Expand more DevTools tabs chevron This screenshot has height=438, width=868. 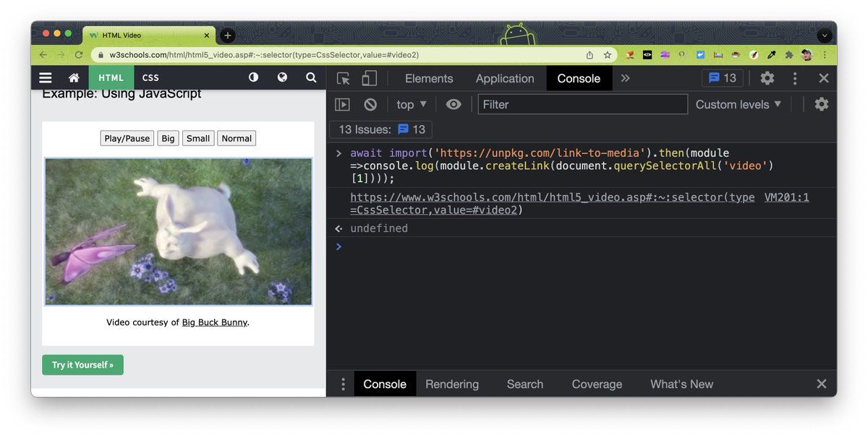pos(626,78)
